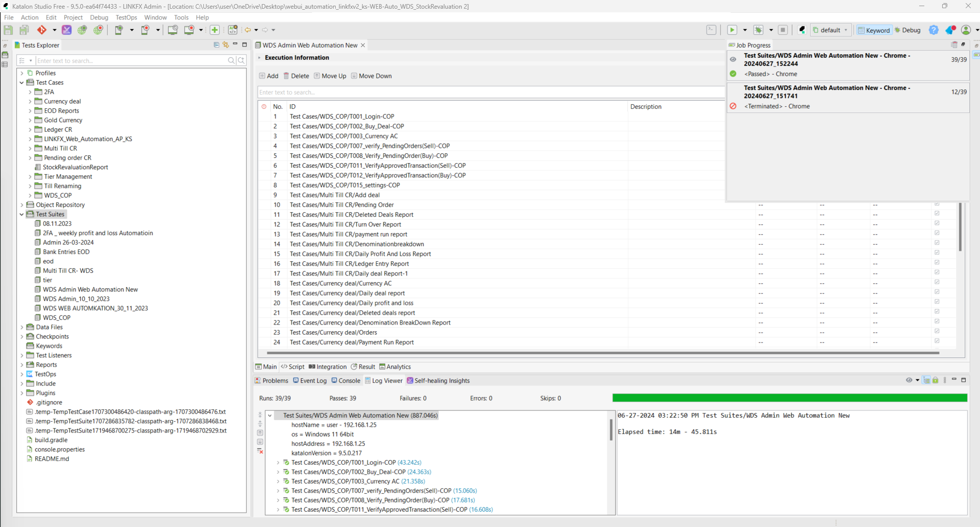Expand the WDS_COP folder in Test Cases
Viewport: 980px width, 527px height.
[30, 195]
